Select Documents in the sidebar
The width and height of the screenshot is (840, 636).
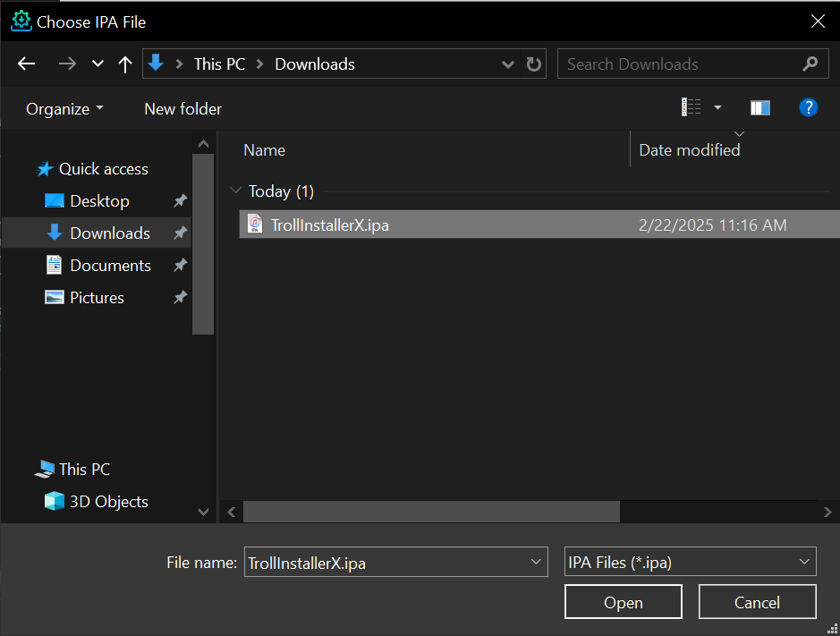click(x=110, y=266)
